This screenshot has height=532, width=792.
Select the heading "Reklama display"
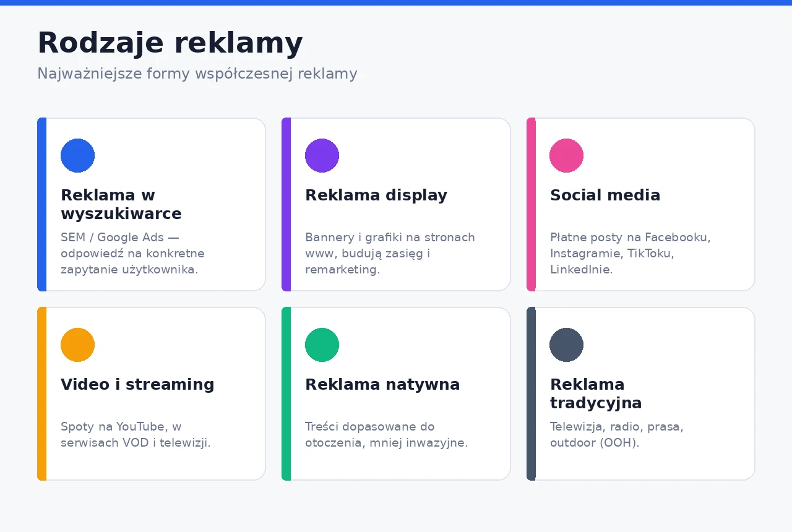point(376,195)
